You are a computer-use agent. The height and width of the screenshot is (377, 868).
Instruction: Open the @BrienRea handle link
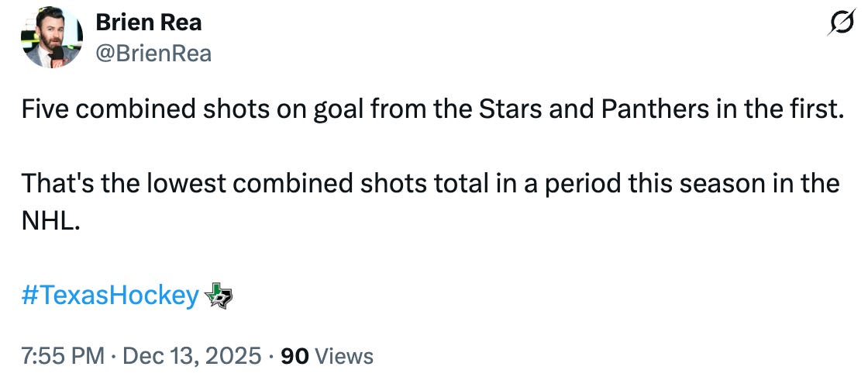[153, 53]
